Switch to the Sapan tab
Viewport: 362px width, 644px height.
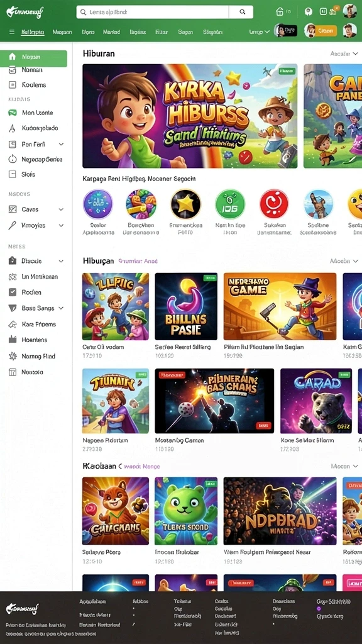185,31
